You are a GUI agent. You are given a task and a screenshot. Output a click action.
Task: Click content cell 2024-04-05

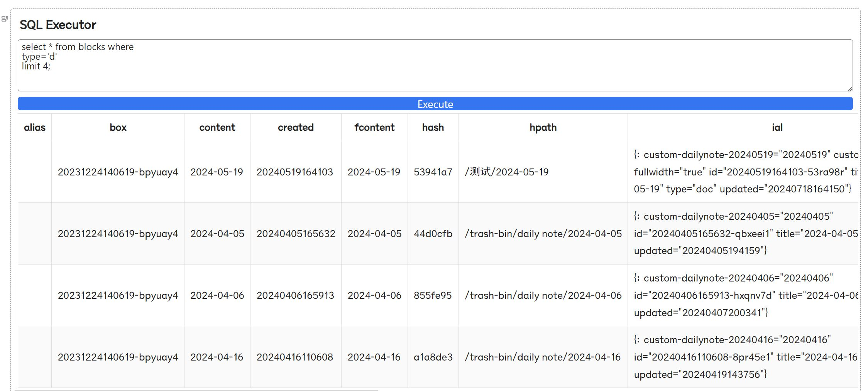tap(217, 234)
